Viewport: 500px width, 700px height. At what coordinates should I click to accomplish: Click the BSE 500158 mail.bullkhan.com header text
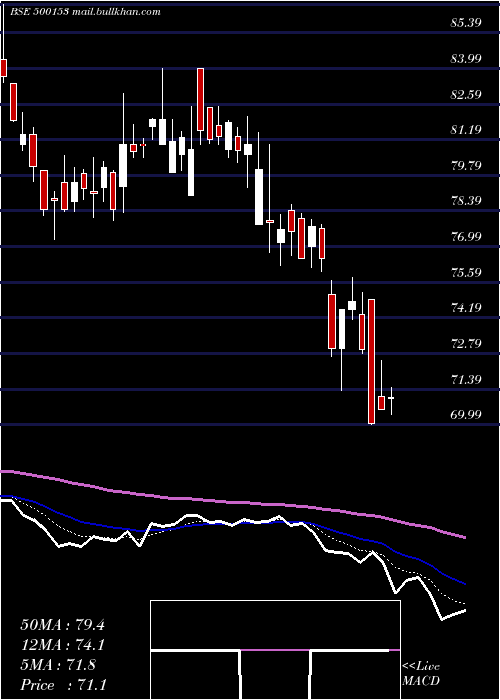click(x=85, y=12)
